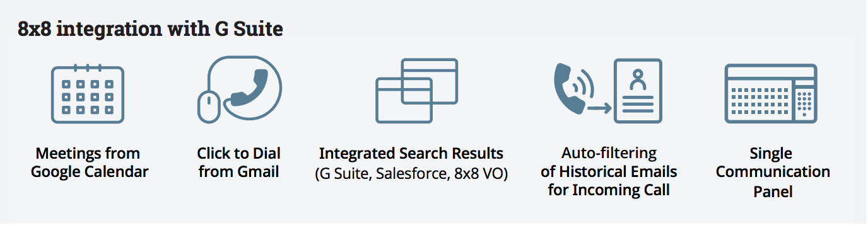This screenshot has width=868, height=228.
Task: Click the "8x8 integration with G Suite" heading
Action: click(x=150, y=29)
